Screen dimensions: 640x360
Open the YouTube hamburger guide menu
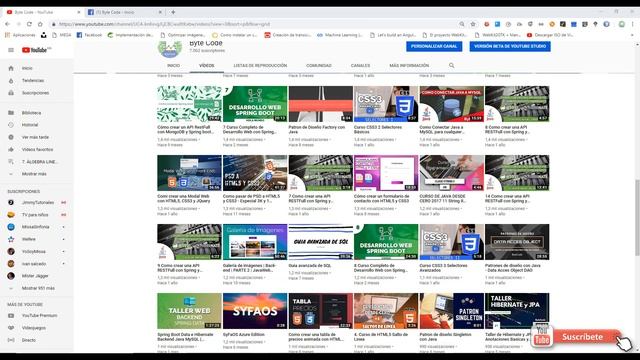click(x=11, y=50)
